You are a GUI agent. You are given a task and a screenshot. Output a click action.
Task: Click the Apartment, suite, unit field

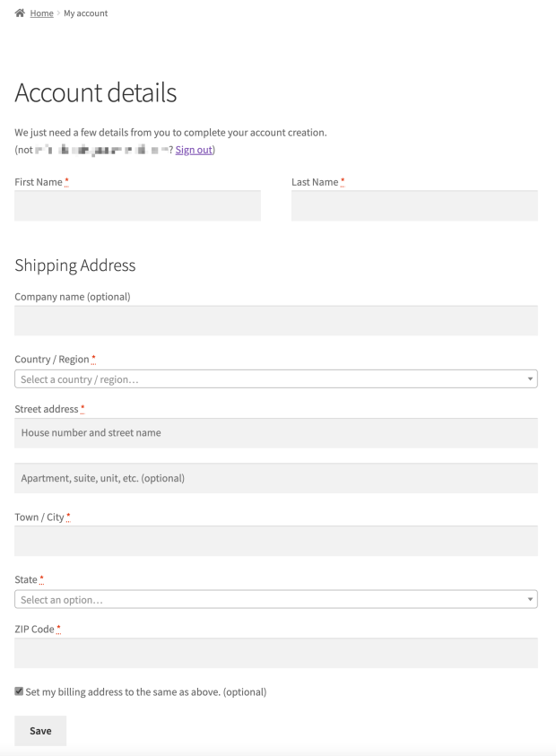276,478
